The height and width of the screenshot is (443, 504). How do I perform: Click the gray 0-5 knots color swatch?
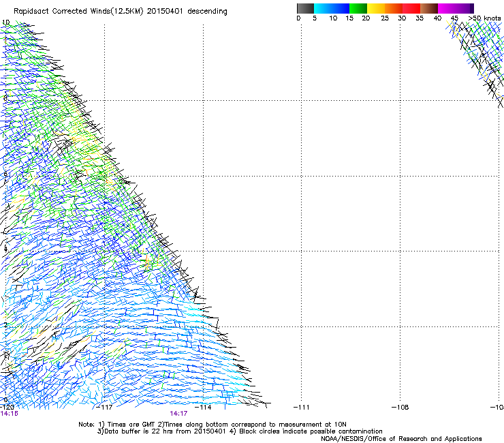[x=305, y=8]
